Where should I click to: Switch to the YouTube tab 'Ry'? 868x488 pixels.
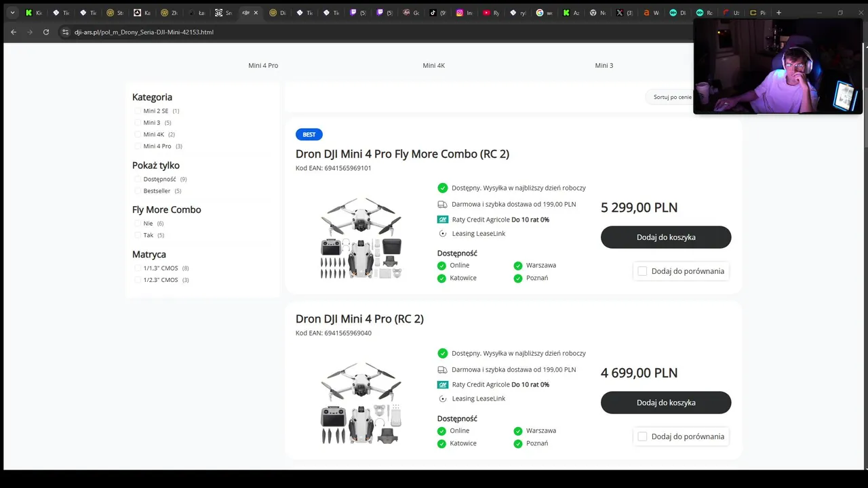pos(491,13)
